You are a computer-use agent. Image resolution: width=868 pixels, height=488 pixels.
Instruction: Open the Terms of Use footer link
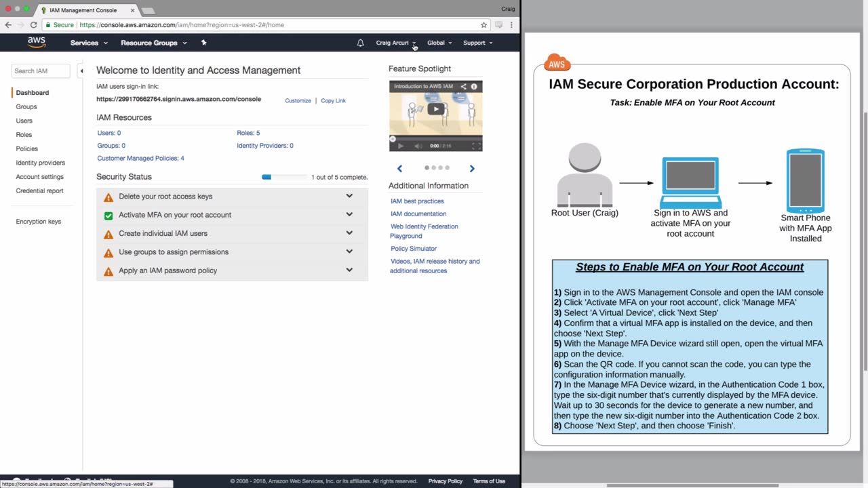tap(489, 481)
